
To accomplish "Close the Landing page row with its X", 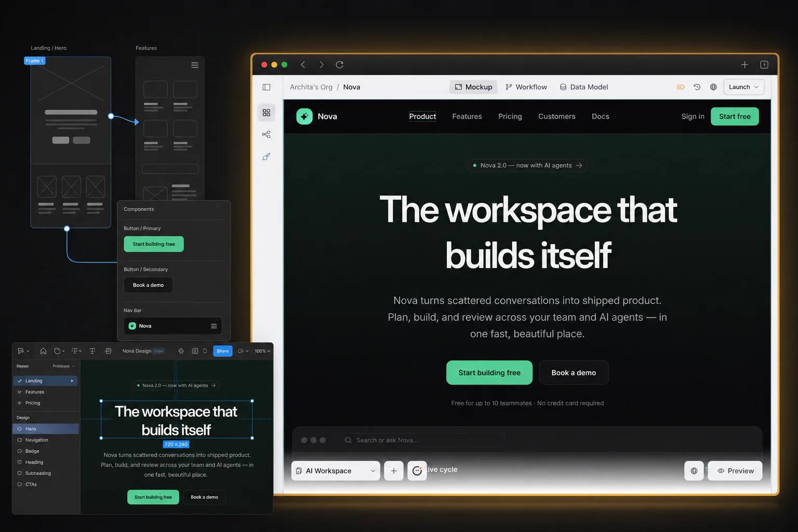I will tap(72, 381).
